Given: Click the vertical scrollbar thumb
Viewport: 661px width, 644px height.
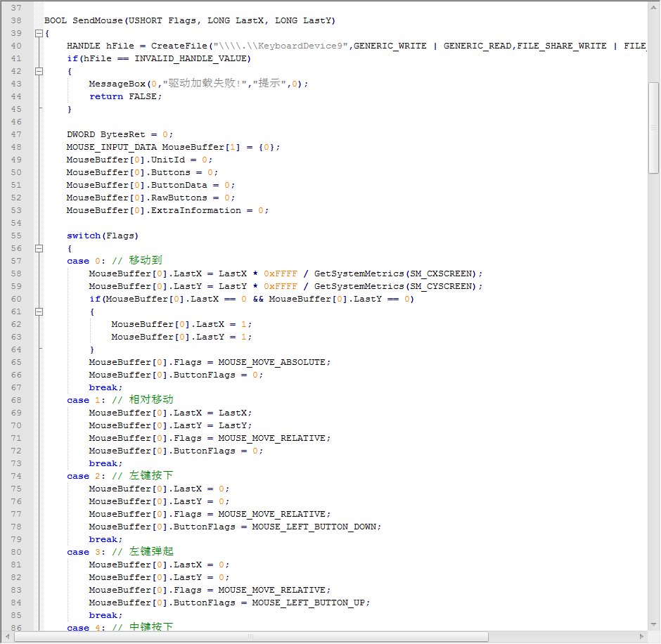Looking at the screenshot, I should click(653, 127).
